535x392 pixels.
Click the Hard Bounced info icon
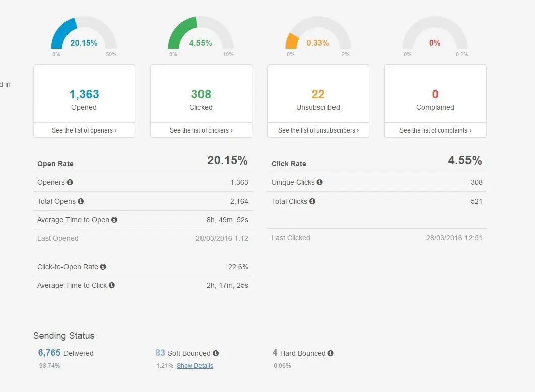pos(331,353)
